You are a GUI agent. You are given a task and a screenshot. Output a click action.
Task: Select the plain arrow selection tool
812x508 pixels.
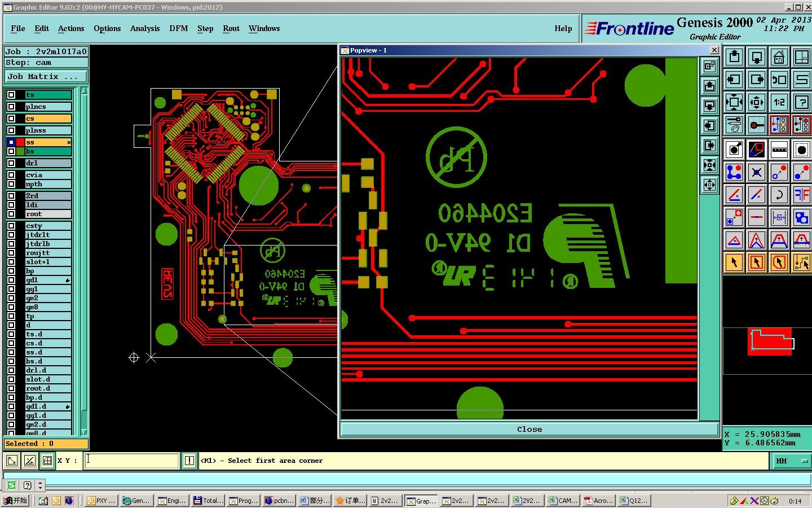734,262
